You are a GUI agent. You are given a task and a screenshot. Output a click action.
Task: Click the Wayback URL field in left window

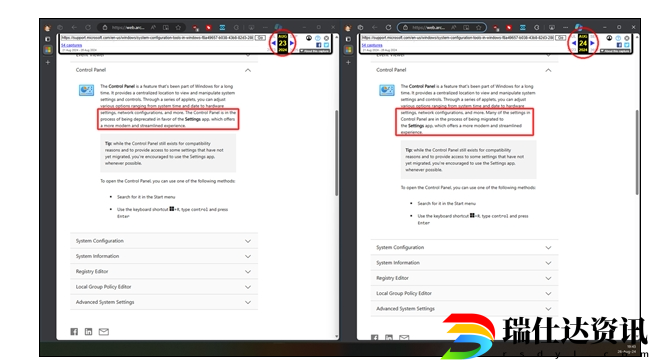click(157, 38)
